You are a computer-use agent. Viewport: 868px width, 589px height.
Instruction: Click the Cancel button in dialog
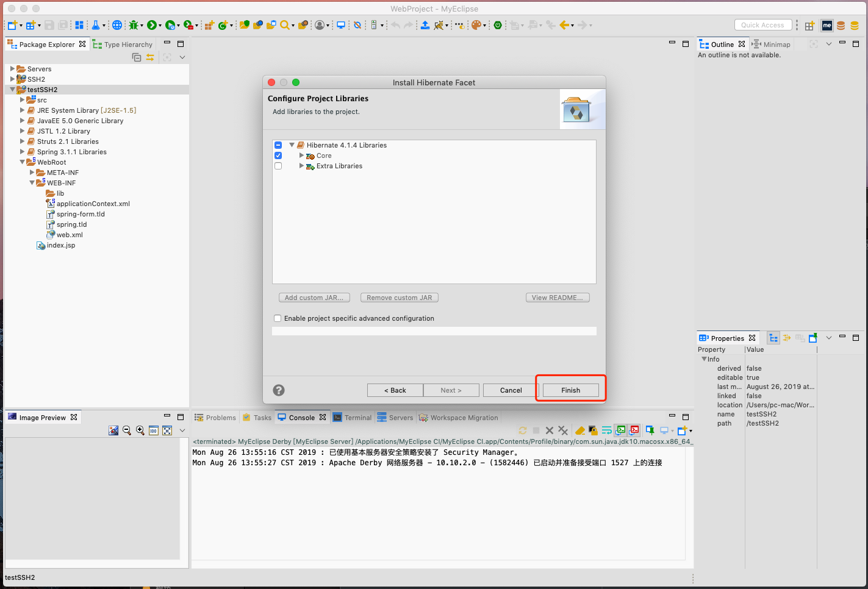coord(511,390)
